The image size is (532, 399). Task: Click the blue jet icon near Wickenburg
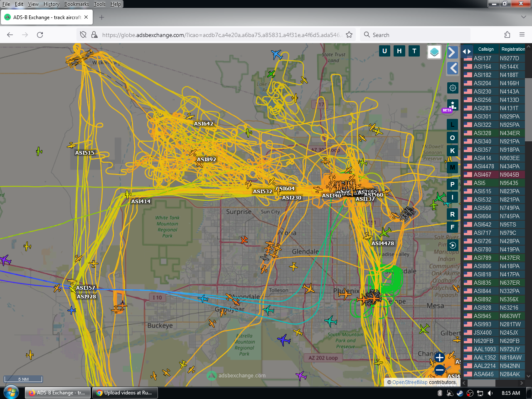276,54
